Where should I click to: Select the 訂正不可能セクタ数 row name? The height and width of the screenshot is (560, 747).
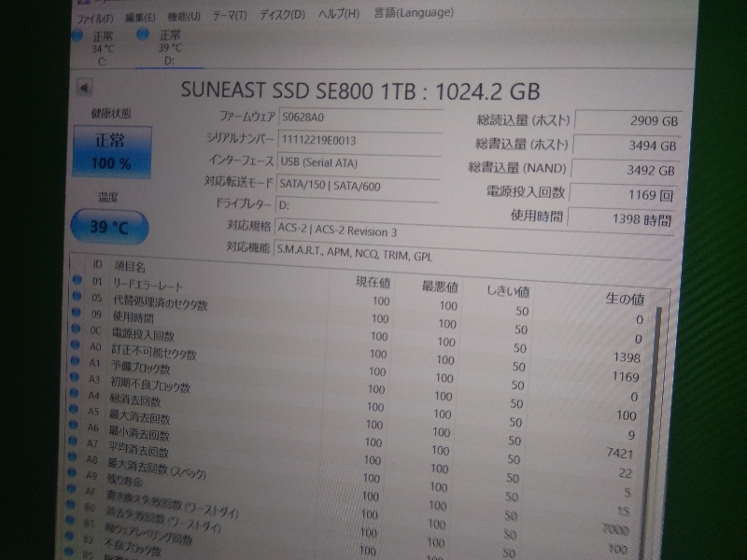[x=154, y=353]
